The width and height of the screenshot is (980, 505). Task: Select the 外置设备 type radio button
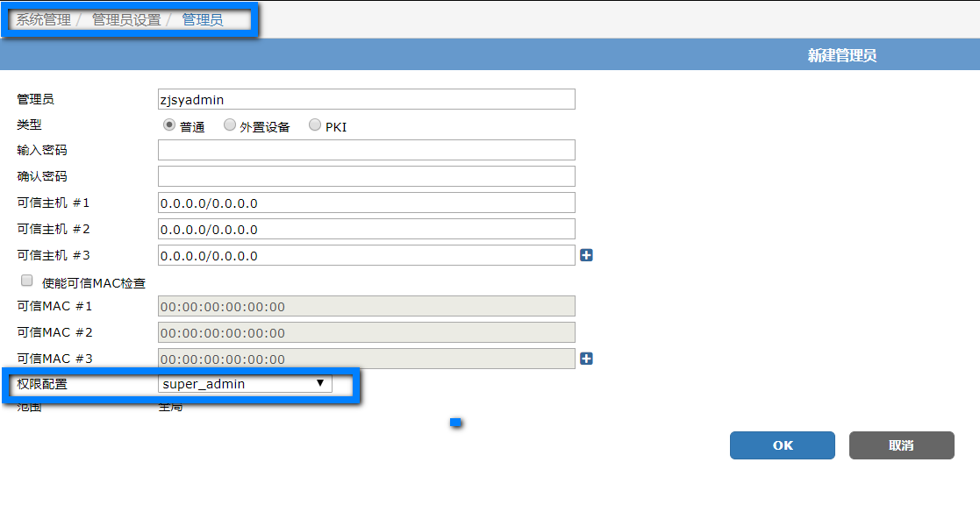point(230,125)
